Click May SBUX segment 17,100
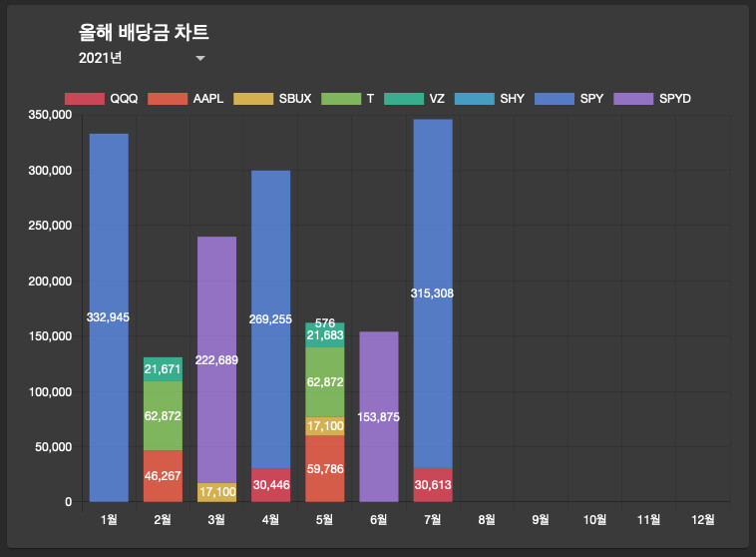Screen dimensions: 756x557 point(325,426)
